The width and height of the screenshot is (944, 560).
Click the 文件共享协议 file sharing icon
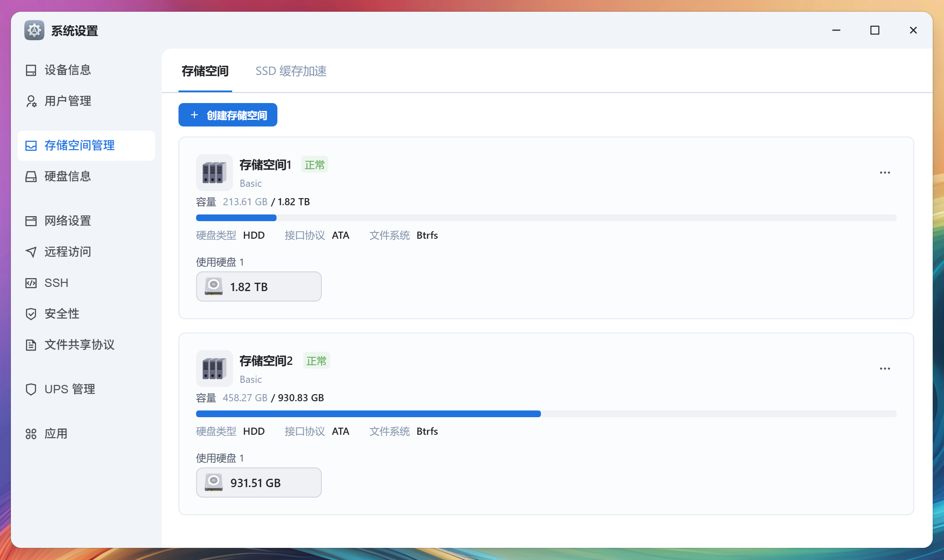point(31,345)
